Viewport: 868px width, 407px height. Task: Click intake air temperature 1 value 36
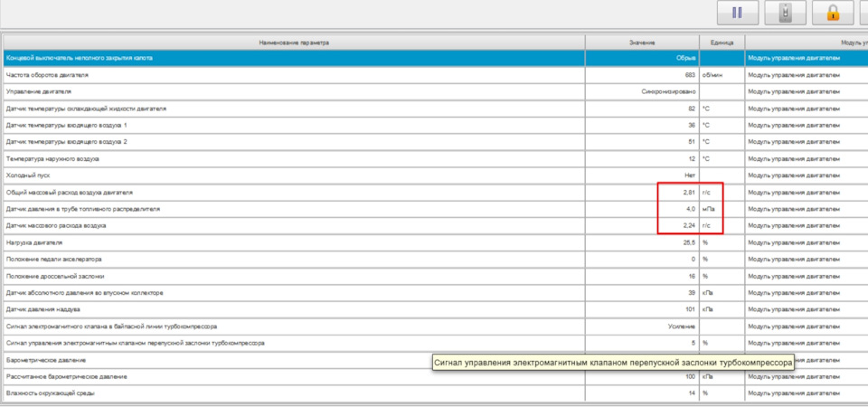coord(692,125)
